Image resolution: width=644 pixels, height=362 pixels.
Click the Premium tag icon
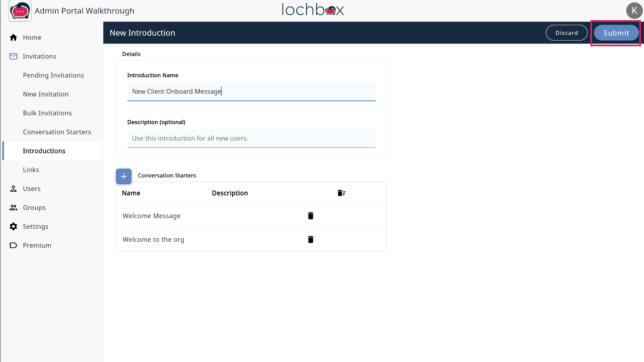[13, 245]
